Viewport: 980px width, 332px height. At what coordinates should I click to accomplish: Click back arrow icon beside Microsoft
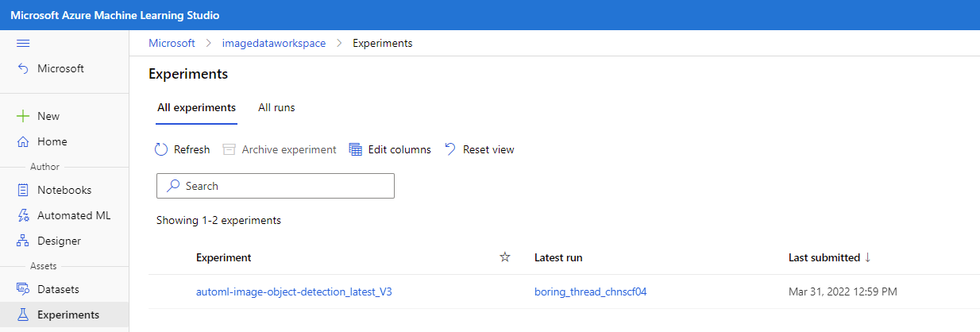tap(23, 68)
